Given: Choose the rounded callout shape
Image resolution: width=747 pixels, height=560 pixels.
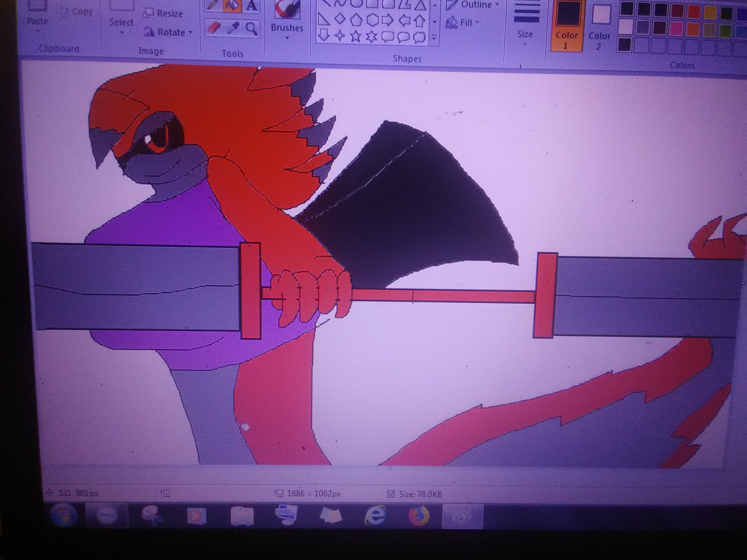Looking at the screenshot, I should tap(387, 37).
